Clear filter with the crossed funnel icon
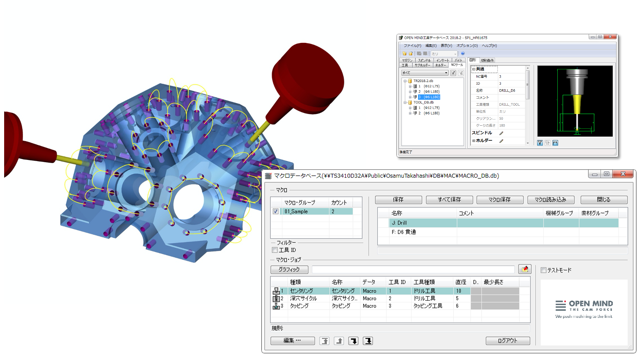The height and width of the screenshot is (359, 644). tap(461, 73)
